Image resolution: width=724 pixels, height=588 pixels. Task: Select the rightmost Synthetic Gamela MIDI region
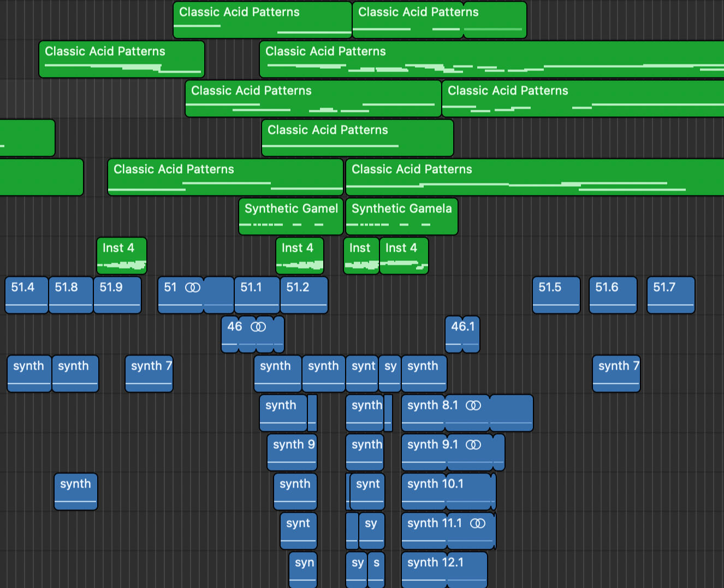[401, 217]
